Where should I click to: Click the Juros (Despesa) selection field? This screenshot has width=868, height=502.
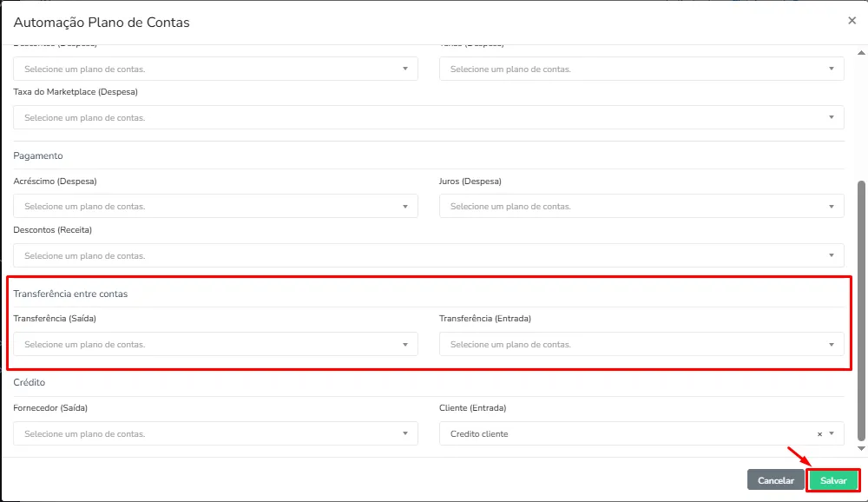pyautogui.click(x=641, y=206)
